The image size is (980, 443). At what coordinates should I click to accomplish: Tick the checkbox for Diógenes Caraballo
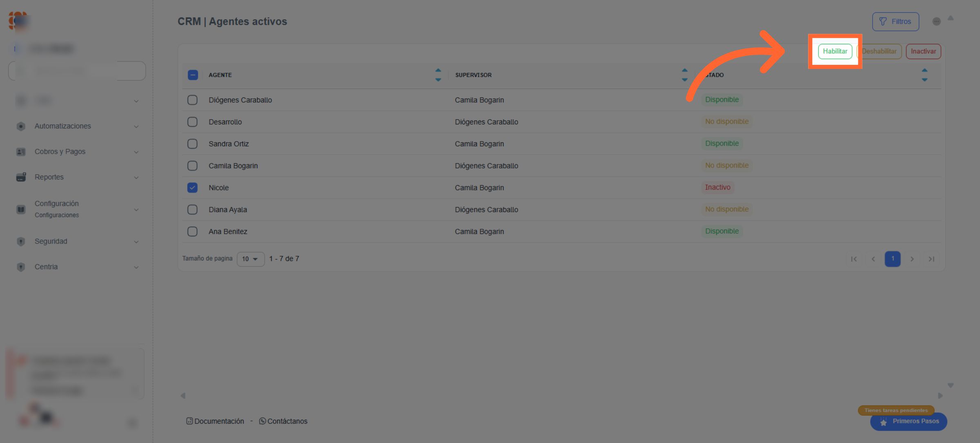coord(192,100)
